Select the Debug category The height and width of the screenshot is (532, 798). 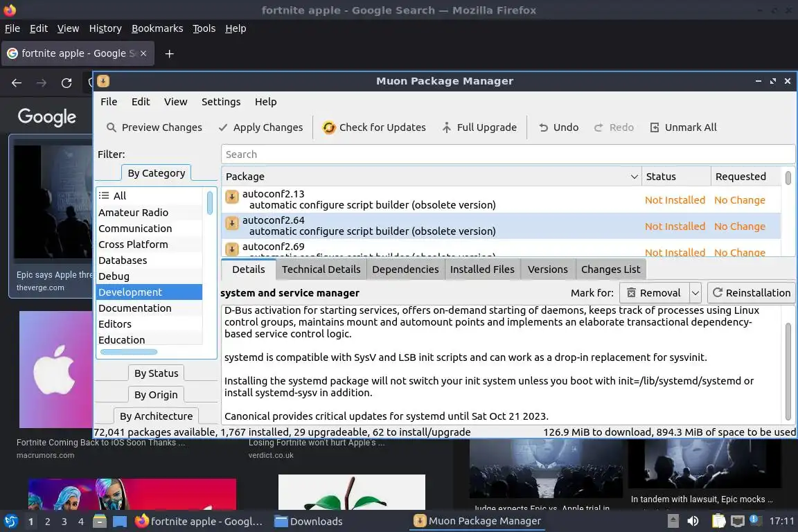pos(150,276)
